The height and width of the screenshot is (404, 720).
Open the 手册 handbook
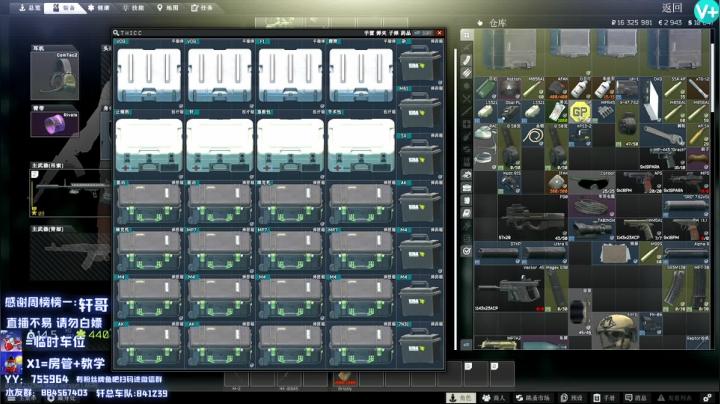tap(604, 398)
